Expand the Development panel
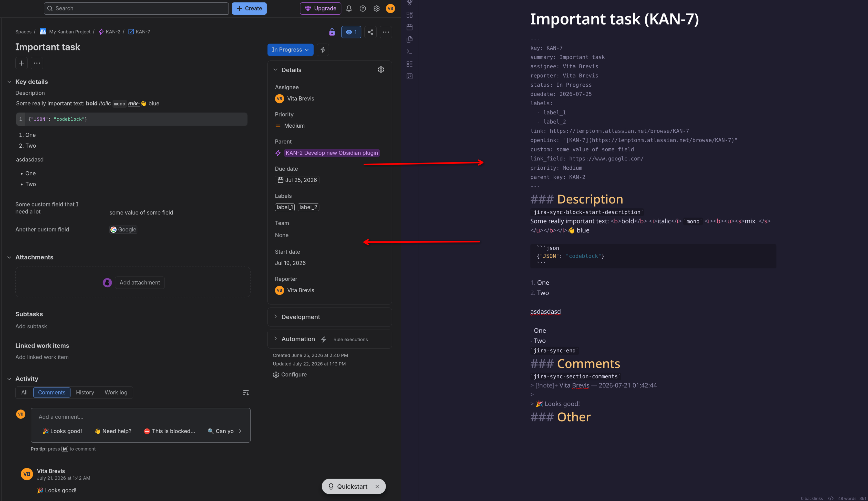This screenshot has height=501, width=868. pos(275,316)
